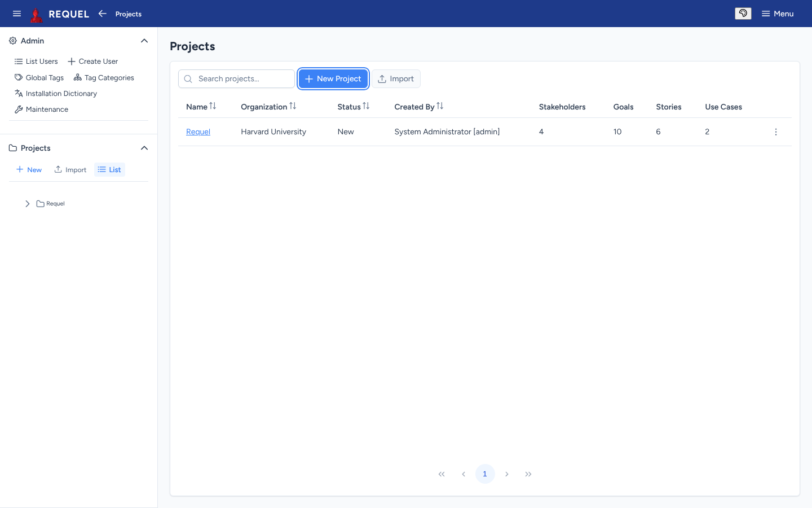Viewport: 812px width, 508px height.
Task: Go back with the arrow icon
Action: (x=102, y=14)
